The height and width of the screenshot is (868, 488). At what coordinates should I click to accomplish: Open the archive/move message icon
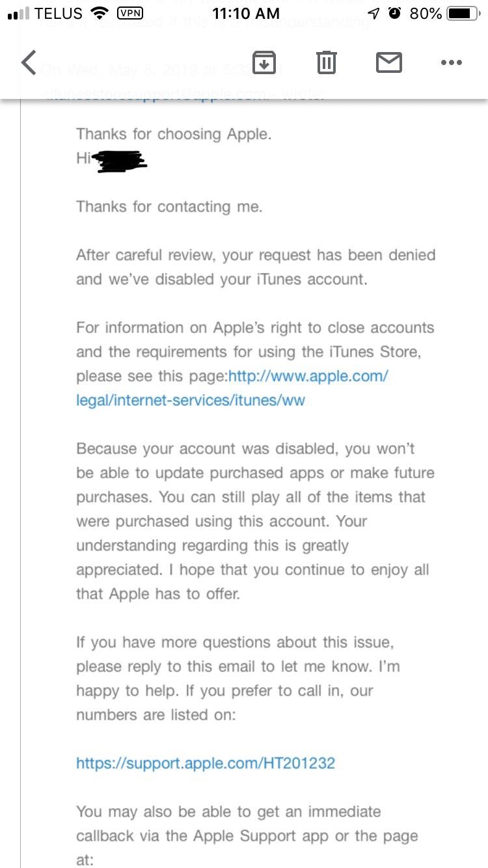(x=263, y=63)
